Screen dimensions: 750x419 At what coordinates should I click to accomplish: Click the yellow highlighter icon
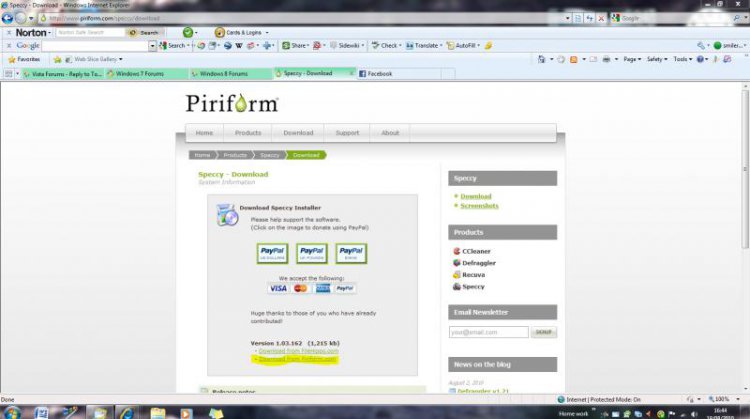tap(488, 45)
